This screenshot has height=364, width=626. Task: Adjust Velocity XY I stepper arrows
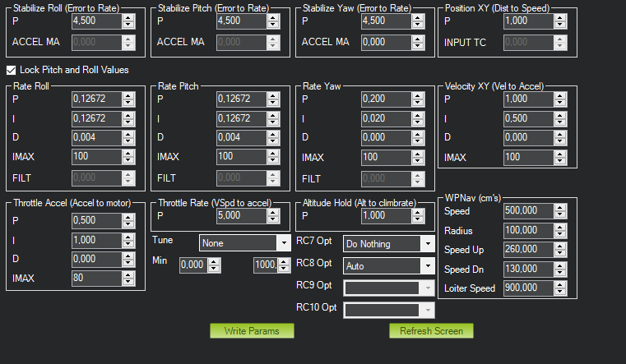tap(560, 119)
